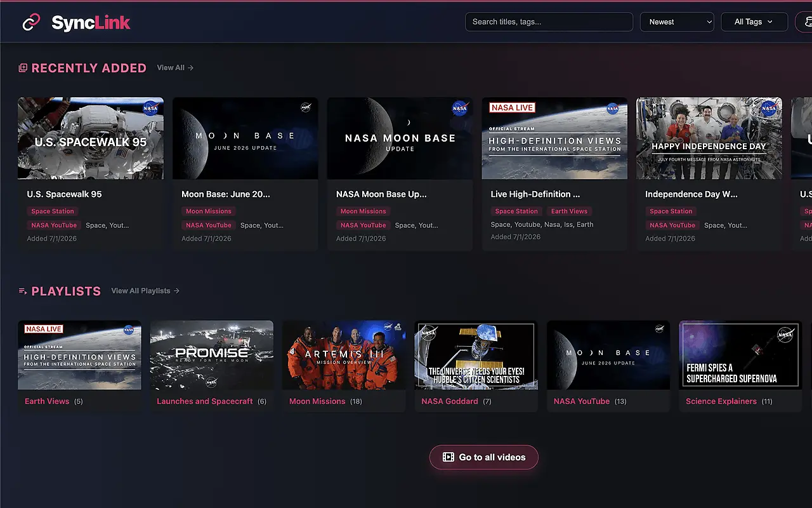Select NASA YouTube tag on NASA Moon Base Up... card
The image size is (812, 508).
coord(363,225)
